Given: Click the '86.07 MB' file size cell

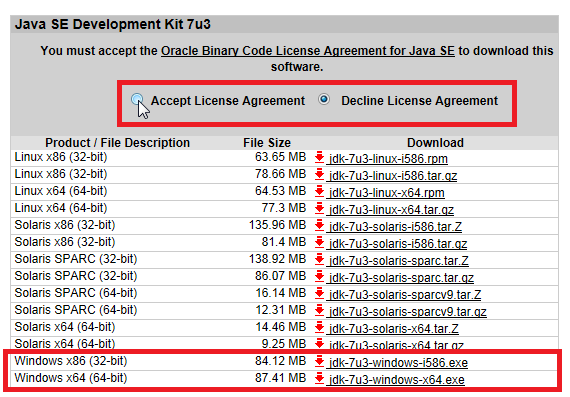Looking at the screenshot, I should [280, 276].
